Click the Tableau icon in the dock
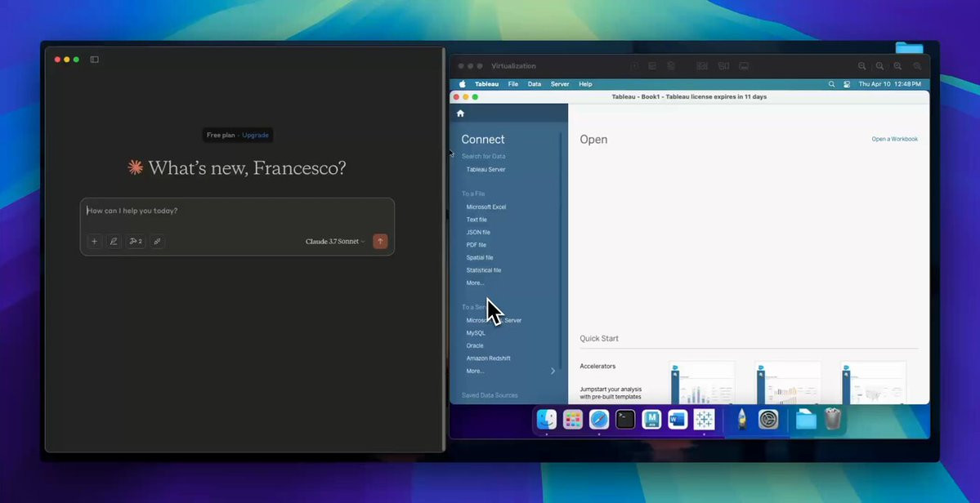Screen dimensions: 980x503 tap(705, 420)
